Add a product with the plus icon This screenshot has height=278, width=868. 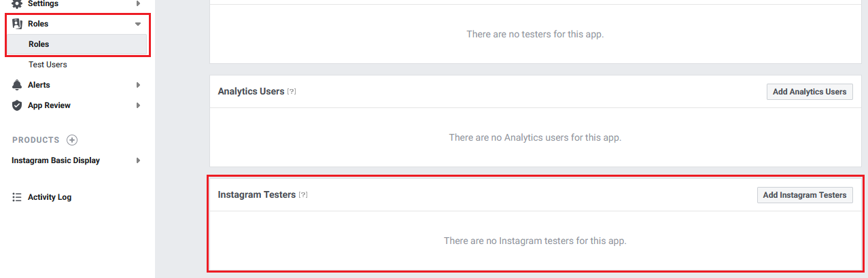pos(72,140)
